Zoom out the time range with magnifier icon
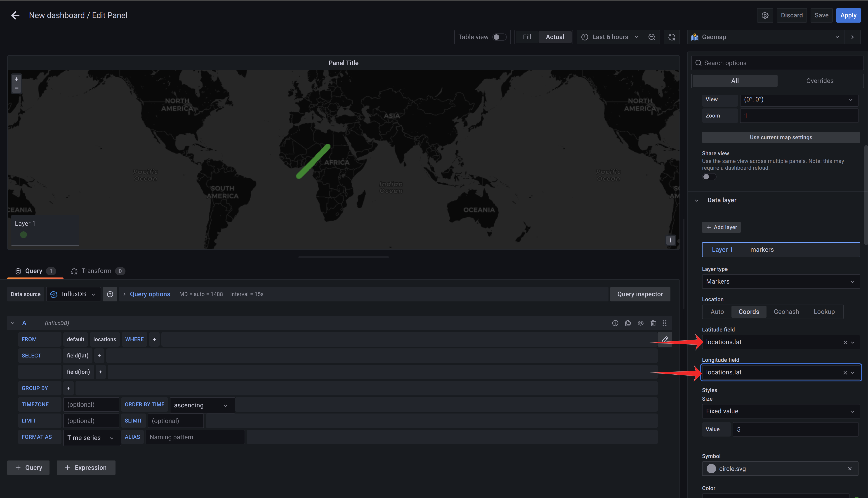Image resolution: width=868 pixels, height=498 pixels. pyautogui.click(x=652, y=37)
